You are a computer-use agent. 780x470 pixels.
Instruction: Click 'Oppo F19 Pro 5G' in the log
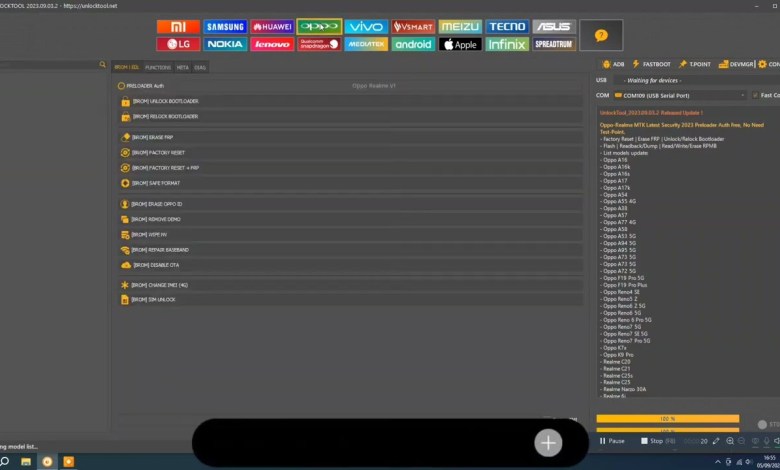coord(623,278)
